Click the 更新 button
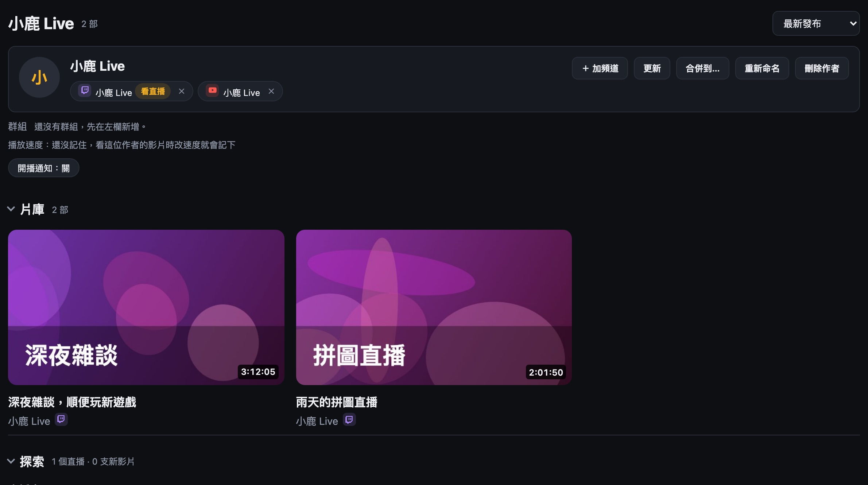The width and height of the screenshot is (868, 485). (x=652, y=68)
